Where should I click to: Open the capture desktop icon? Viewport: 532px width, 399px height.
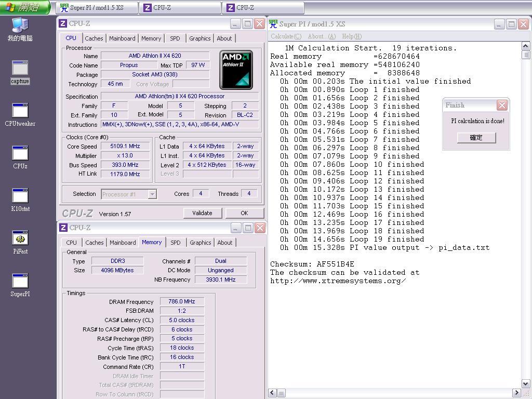pos(20,72)
